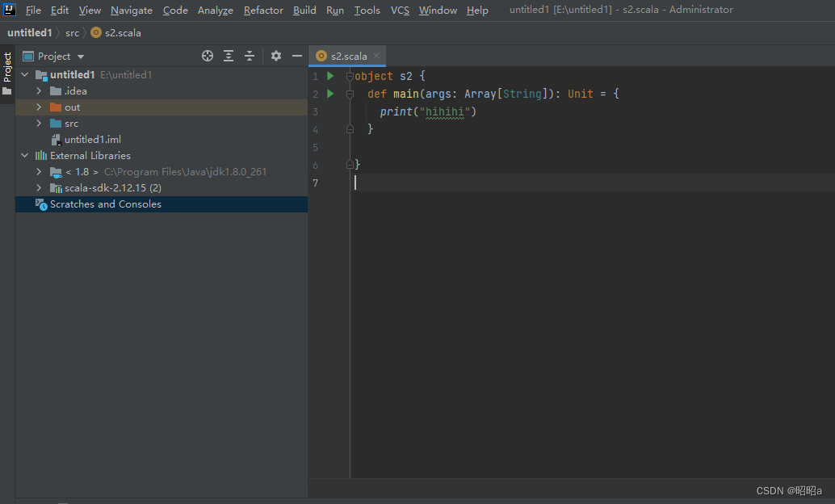835x504 pixels.
Task: Collapse the External Libraries node
Action: pos(24,156)
